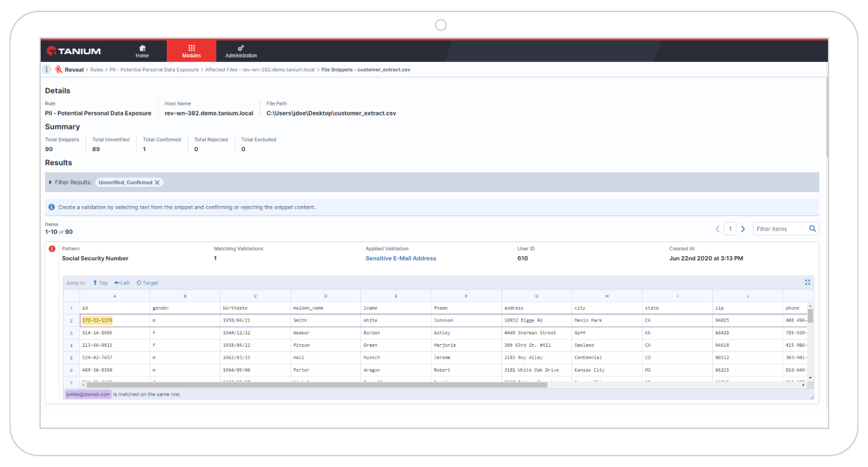Go to previous page of items
Viewport: 868px width, 467px height.
tap(718, 229)
